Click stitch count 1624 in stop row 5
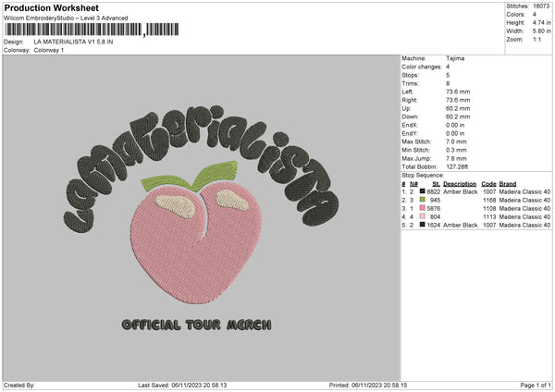The width and height of the screenshot is (555, 392). 434,225
